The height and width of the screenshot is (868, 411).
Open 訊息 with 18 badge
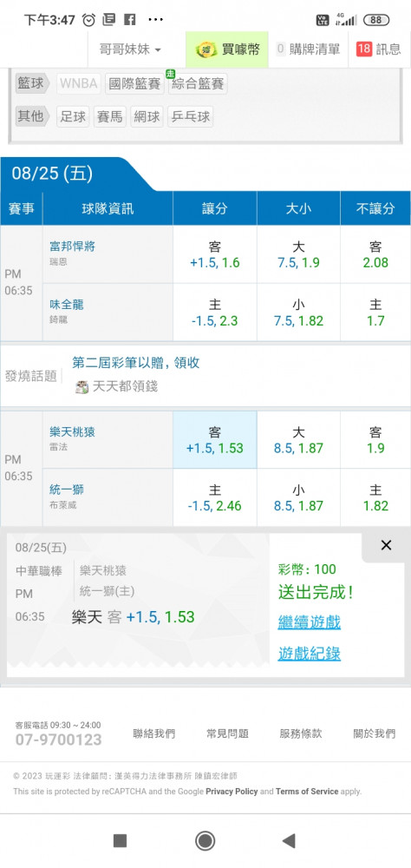(x=379, y=49)
